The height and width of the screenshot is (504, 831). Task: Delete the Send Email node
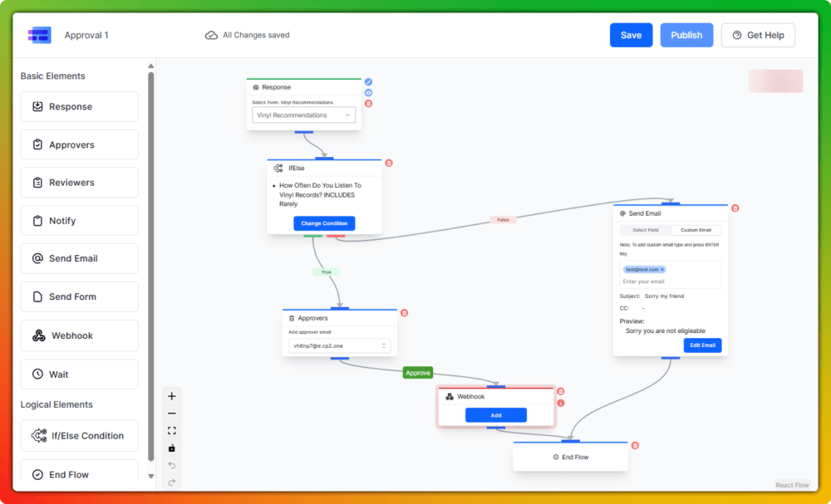point(735,208)
